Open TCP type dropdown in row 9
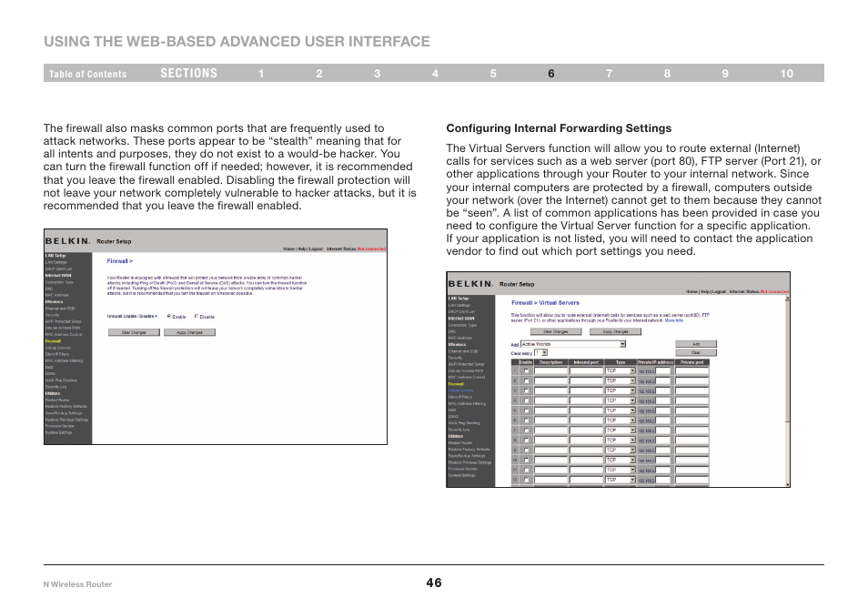The height and width of the screenshot is (608, 868). pos(620,451)
